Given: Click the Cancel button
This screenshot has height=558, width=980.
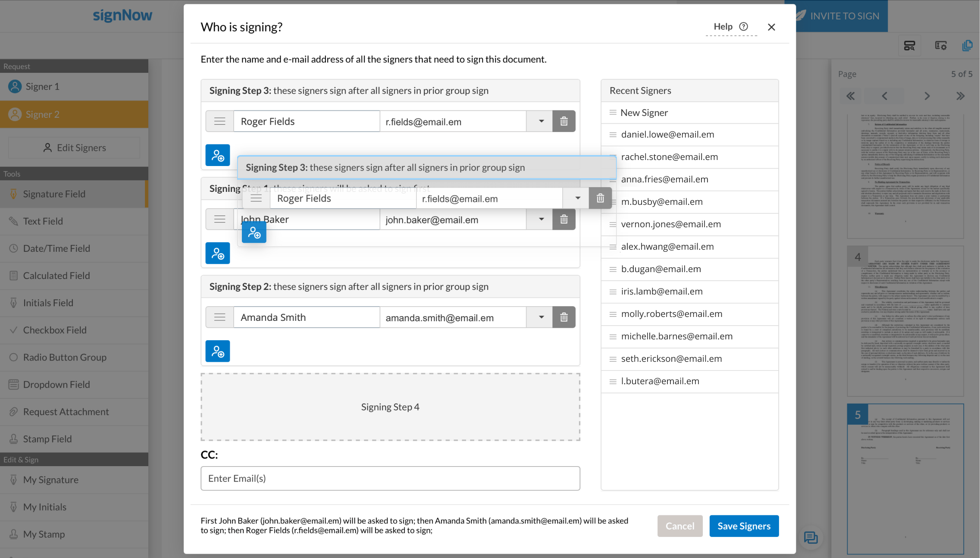Looking at the screenshot, I should click(679, 526).
